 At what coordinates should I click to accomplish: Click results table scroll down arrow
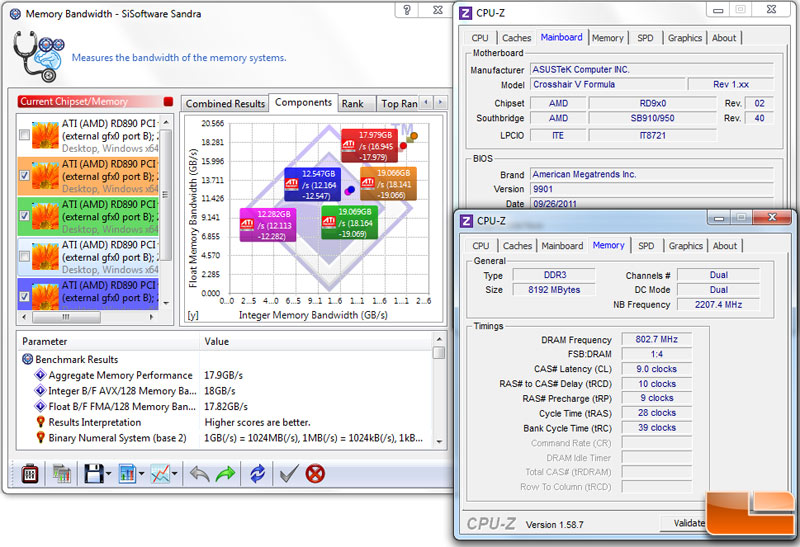[439, 442]
